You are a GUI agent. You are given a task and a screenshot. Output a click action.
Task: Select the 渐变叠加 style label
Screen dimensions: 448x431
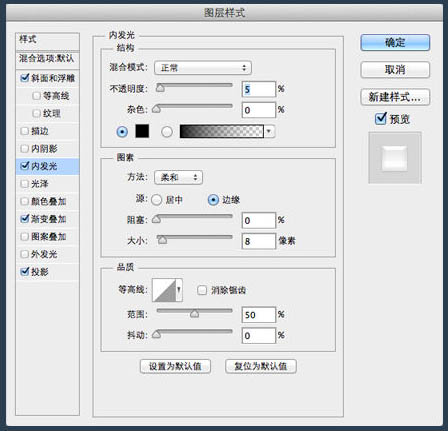coord(49,219)
